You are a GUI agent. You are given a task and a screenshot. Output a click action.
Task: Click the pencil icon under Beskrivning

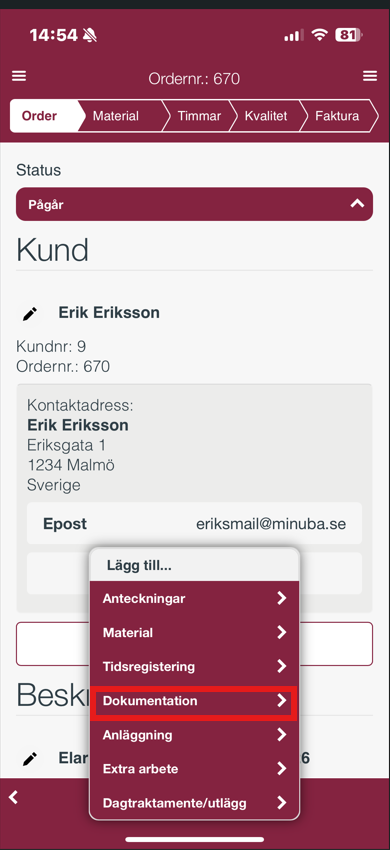pyautogui.click(x=30, y=758)
